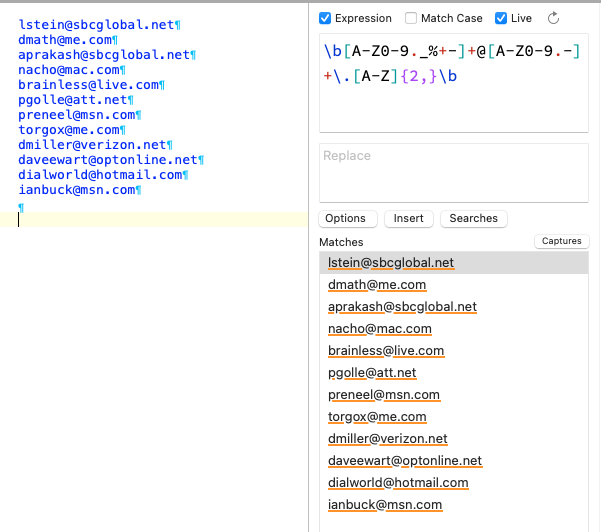The image size is (601, 532).
Task: Select match dmiller@verizon.net in Matches list
Action: [454, 438]
